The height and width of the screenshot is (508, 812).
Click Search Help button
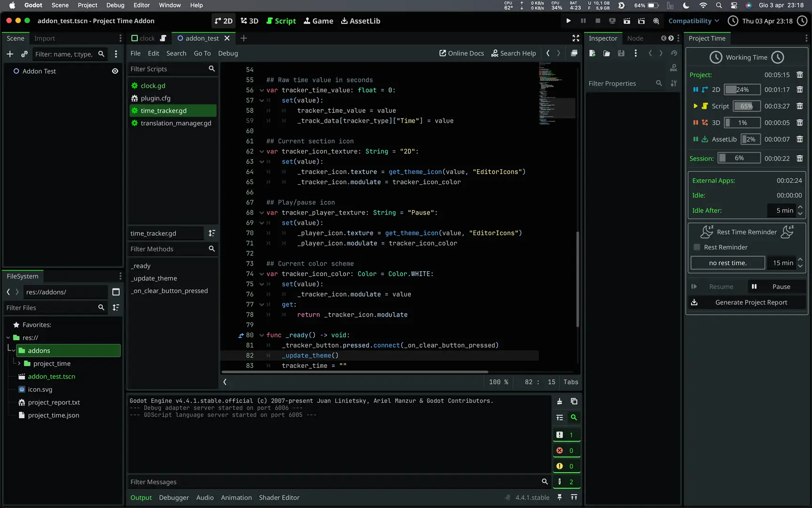tap(514, 53)
